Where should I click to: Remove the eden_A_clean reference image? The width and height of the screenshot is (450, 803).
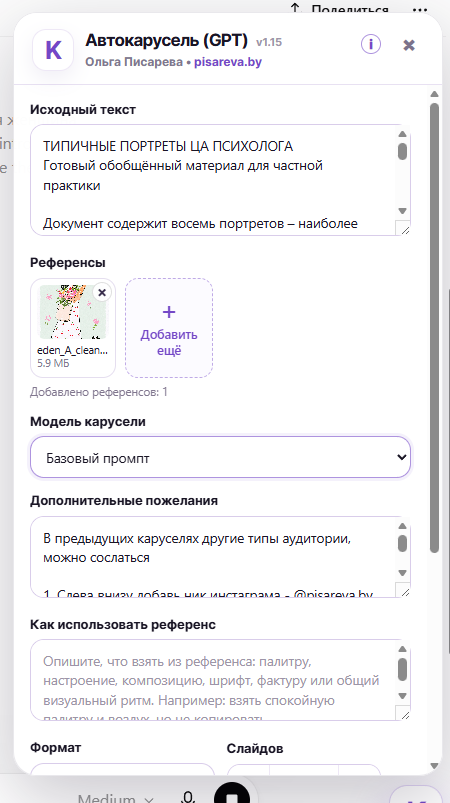click(102, 292)
